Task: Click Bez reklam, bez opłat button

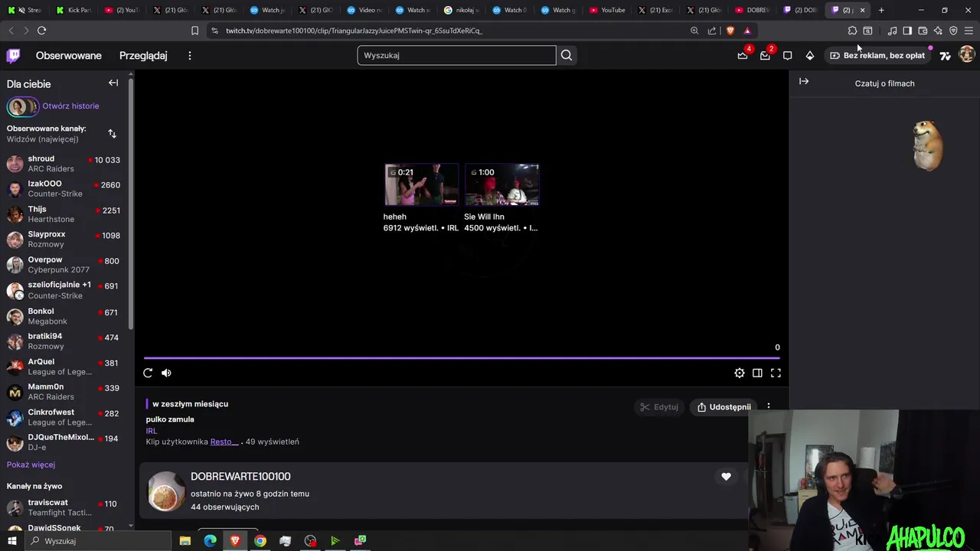Action: pos(877,55)
